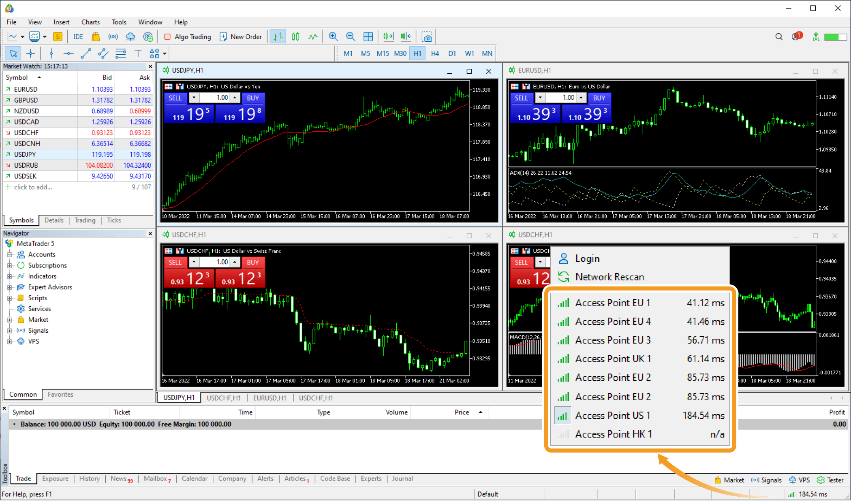Switch timeframe to M5
This screenshot has width=851, height=504.
coord(365,53)
